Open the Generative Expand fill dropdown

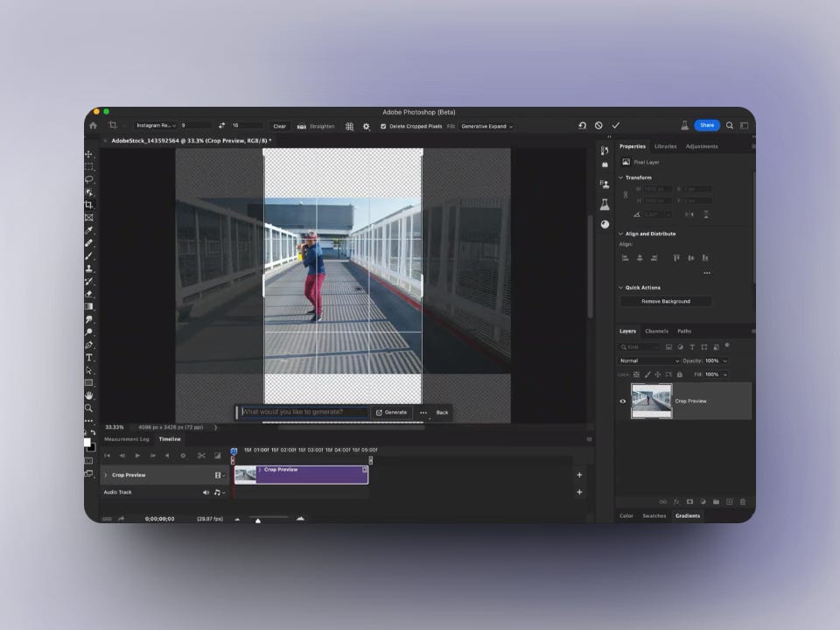(486, 126)
